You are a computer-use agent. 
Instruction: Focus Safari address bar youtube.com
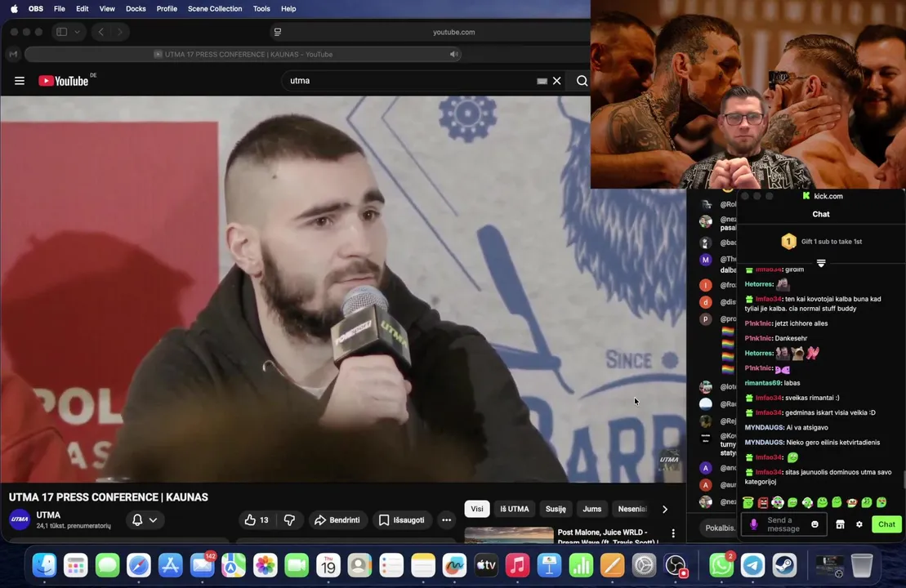click(453, 32)
